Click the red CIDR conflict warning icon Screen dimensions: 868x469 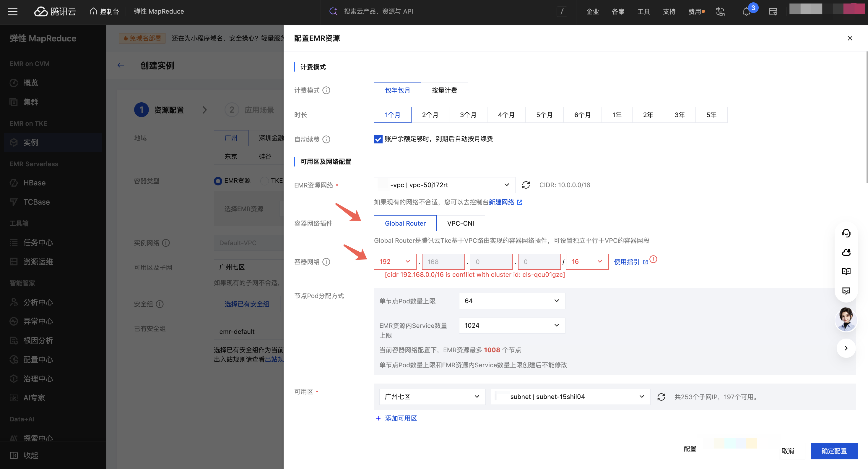click(653, 259)
